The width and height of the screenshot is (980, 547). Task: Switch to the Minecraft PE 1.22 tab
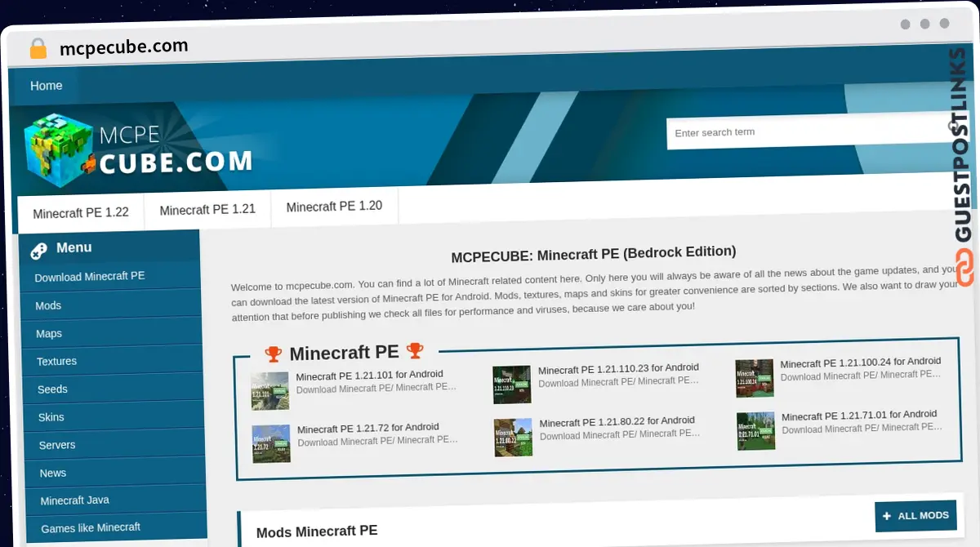[81, 213]
